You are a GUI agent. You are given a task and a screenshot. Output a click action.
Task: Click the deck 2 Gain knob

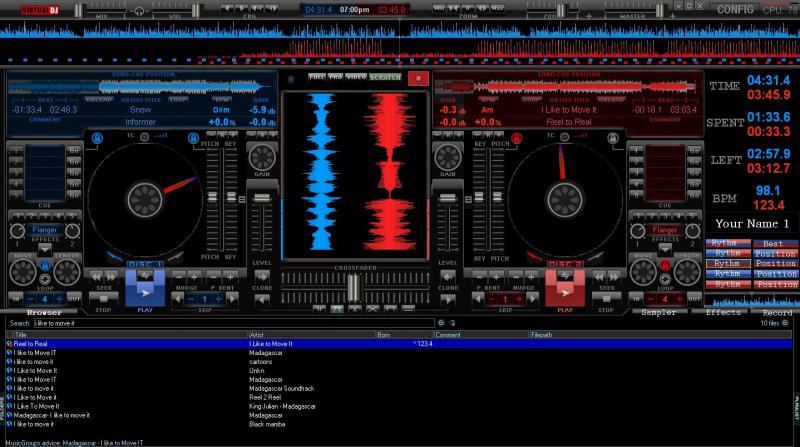point(447,156)
